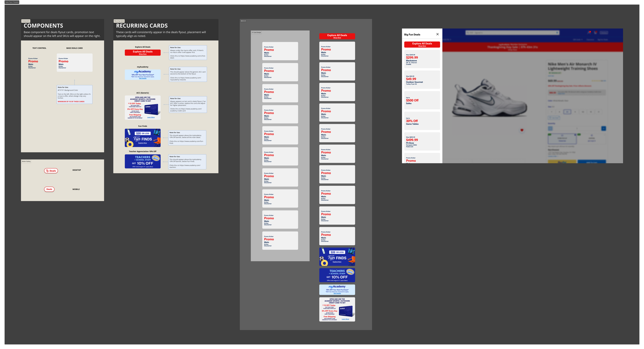Click the search bar in the blurred site header
Image resolution: width=644 pixels, height=349 pixels.
[512, 33]
